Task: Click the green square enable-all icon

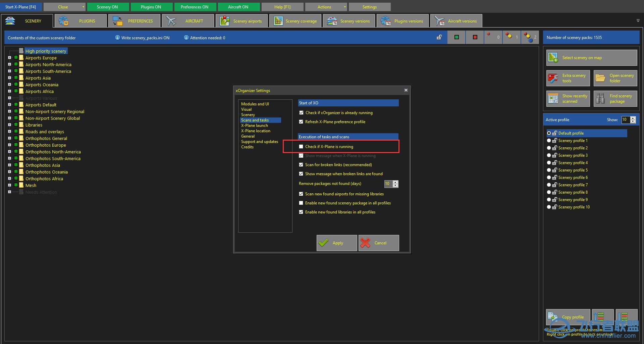Action: pyautogui.click(x=457, y=37)
